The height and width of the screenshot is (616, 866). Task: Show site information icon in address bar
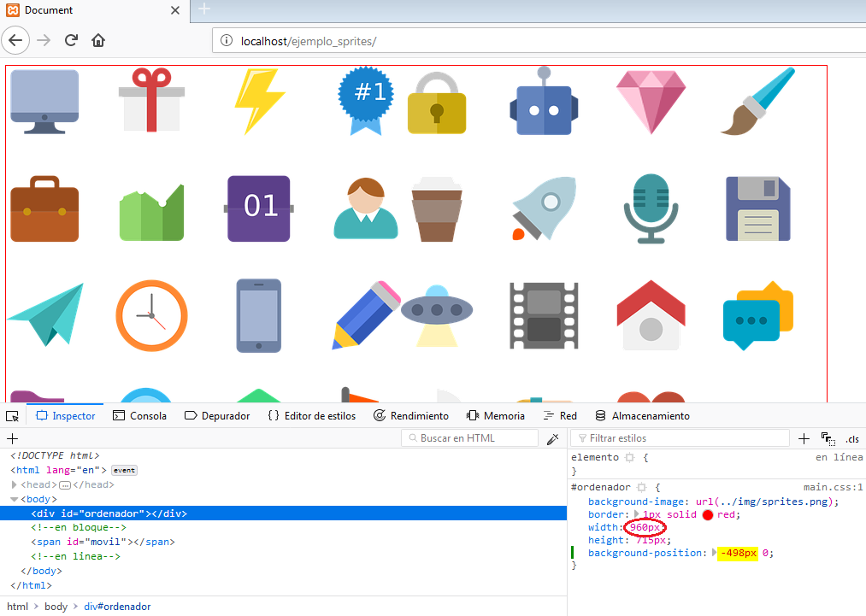[x=227, y=41]
